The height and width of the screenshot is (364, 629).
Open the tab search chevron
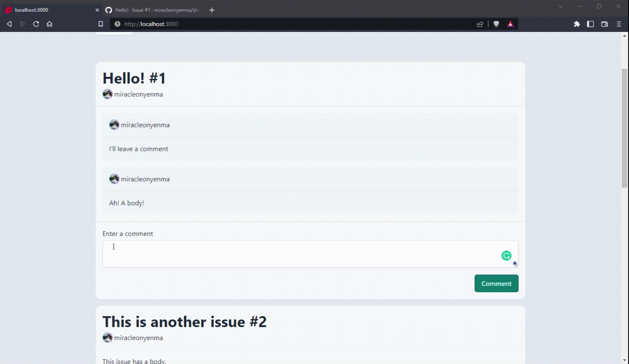pos(560,6)
